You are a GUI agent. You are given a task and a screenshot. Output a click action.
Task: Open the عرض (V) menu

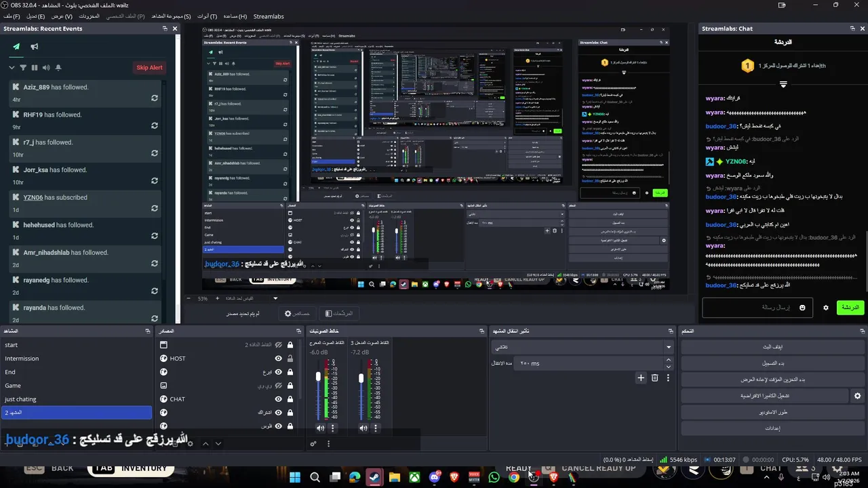(x=62, y=16)
